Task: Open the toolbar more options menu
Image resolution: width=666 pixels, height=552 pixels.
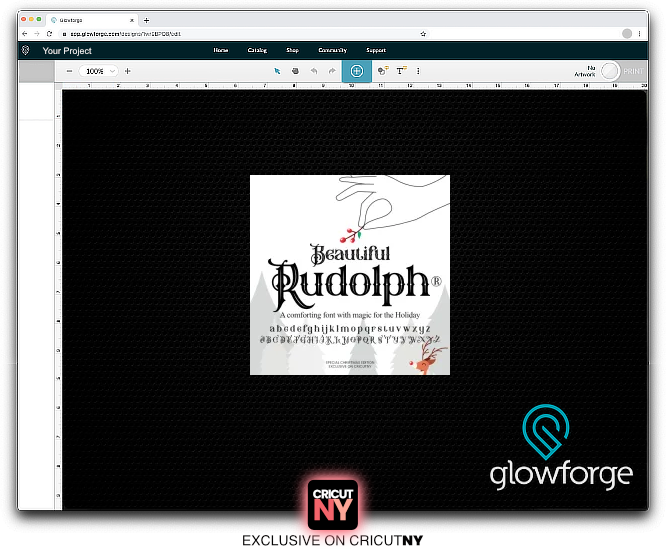Action: tap(418, 71)
